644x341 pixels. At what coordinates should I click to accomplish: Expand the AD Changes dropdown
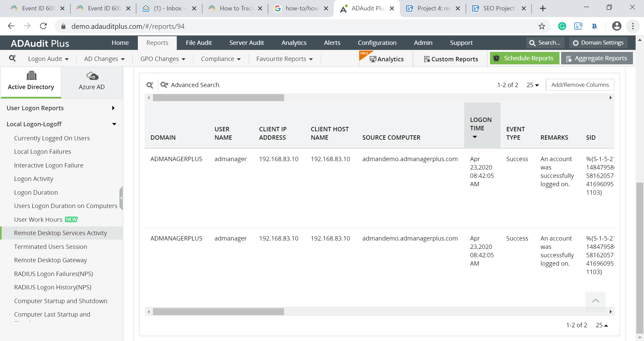tap(104, 59)
